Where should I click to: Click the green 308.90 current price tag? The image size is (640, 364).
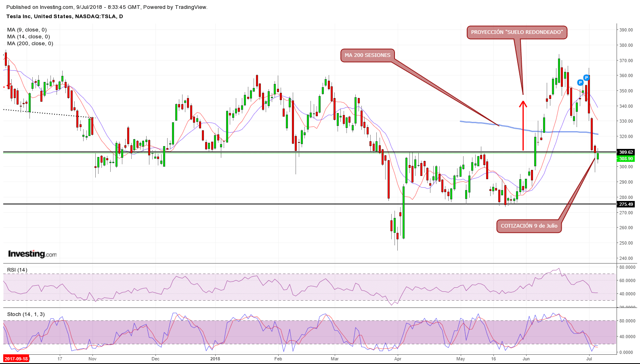[626, 159]
